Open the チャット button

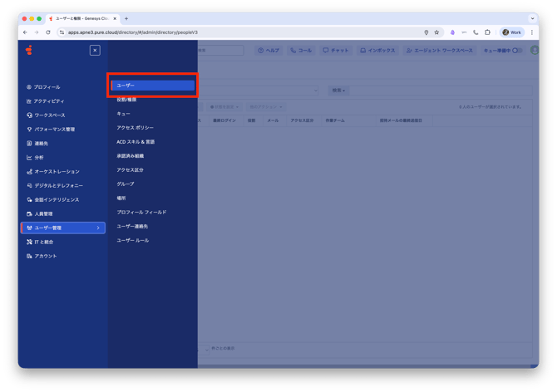(x=335, y=51)
